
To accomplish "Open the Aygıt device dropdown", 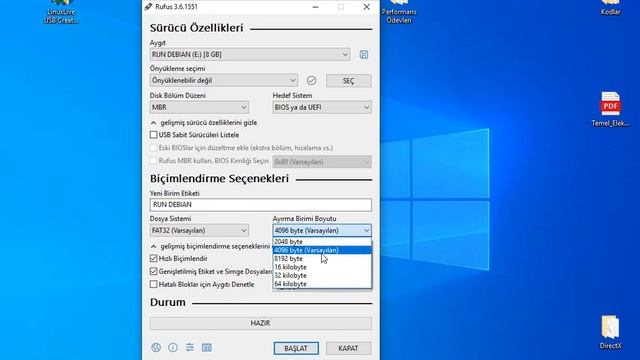I will coord(250,54).
